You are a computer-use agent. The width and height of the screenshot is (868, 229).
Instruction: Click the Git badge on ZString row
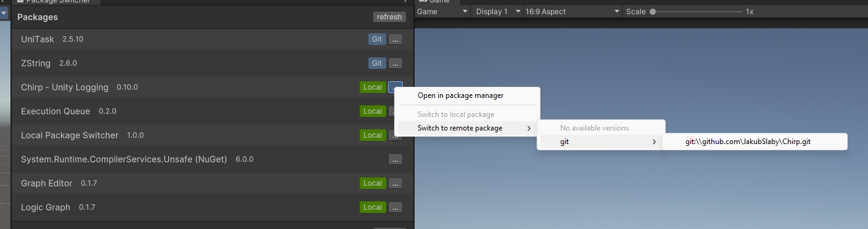(x=377, y=63)
